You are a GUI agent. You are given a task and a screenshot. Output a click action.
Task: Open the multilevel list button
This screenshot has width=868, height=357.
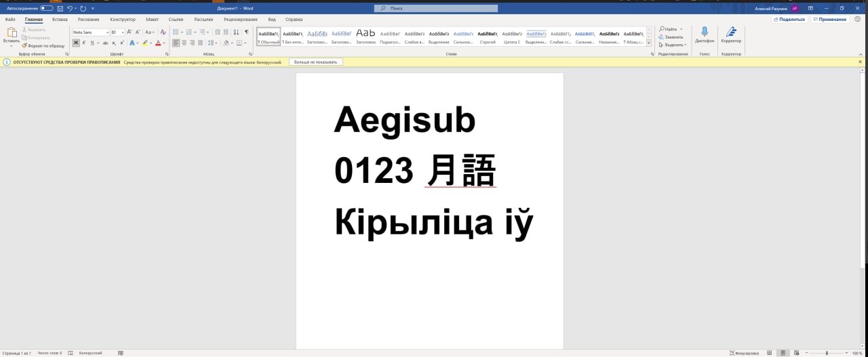(x=202, y=32)
